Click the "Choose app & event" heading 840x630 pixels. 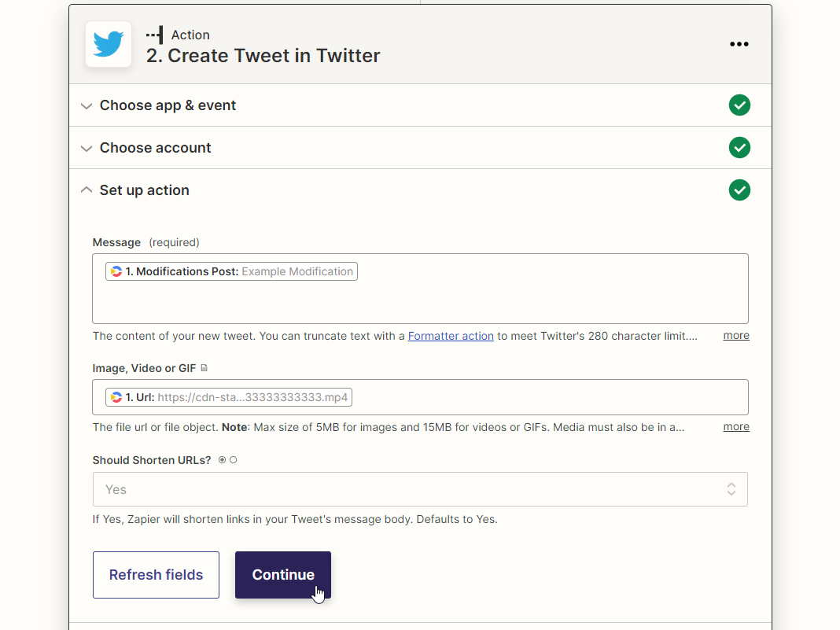click(168, 105)
